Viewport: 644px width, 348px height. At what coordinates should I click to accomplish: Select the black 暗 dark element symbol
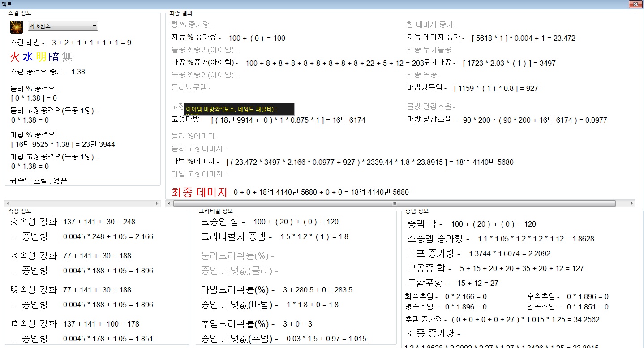[54, 57]
